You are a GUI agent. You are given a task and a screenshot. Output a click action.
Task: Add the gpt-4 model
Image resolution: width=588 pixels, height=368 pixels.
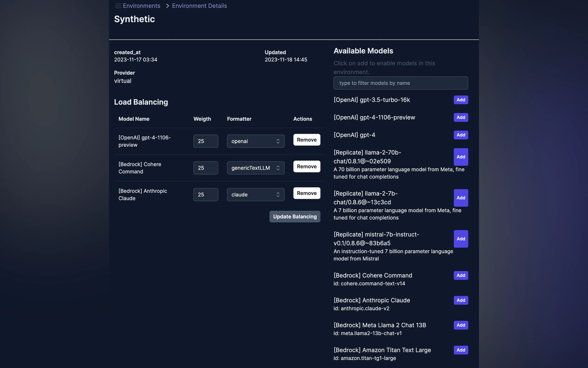460,135
